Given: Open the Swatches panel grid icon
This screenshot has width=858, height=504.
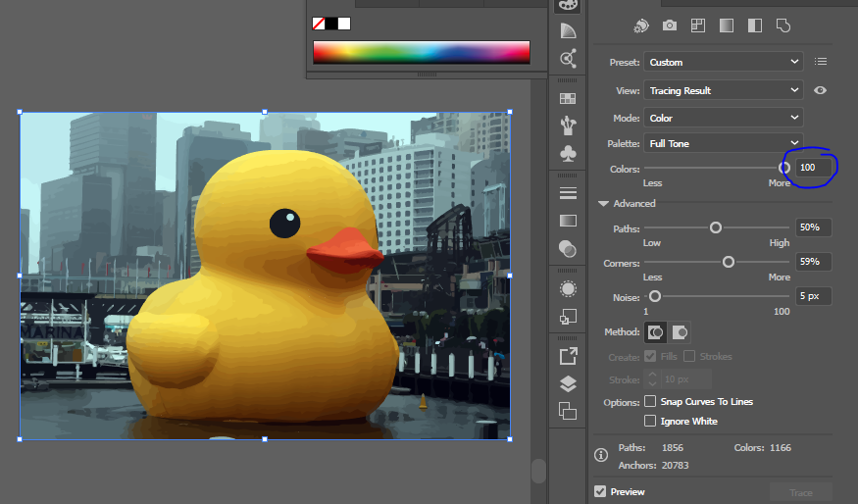Looking at the screenshot, I should pos(568,98).
